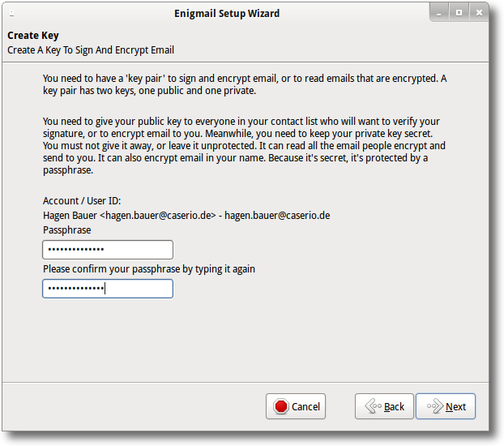Image resolution: width=504 pixels, height=446 pixels.
Task: Focus the Passphrase input field
Action: point(108,250)
